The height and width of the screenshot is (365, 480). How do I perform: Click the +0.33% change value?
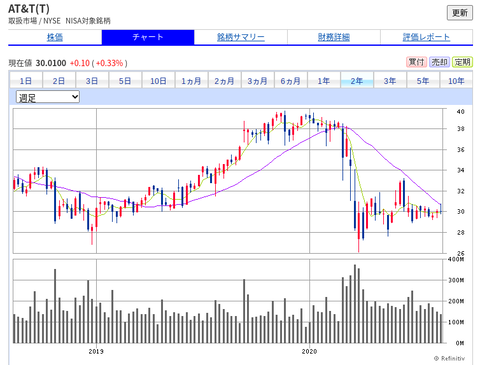tap(110, 63)
